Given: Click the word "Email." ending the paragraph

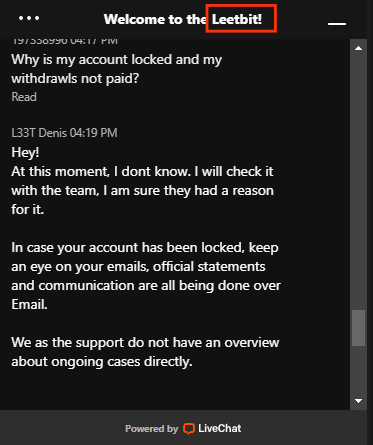Looking at the screenshot, I should [x=29, y=304].
